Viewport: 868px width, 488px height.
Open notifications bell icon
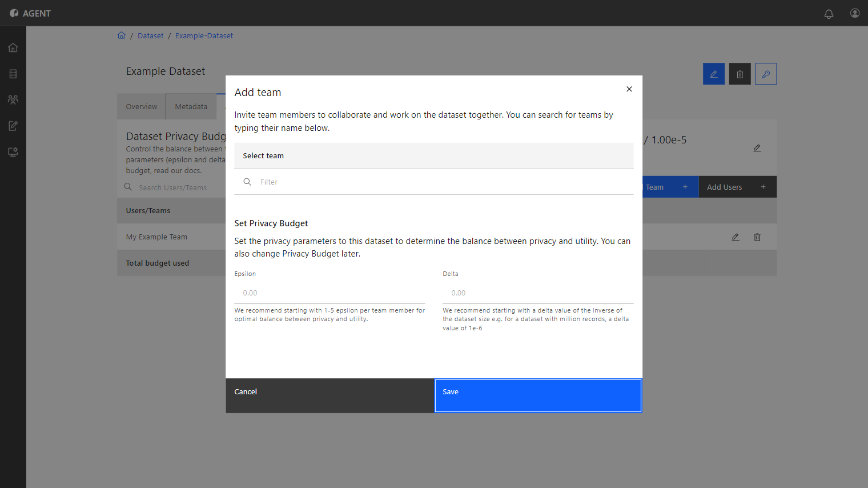pyautogui.click(x=829, y=14)
